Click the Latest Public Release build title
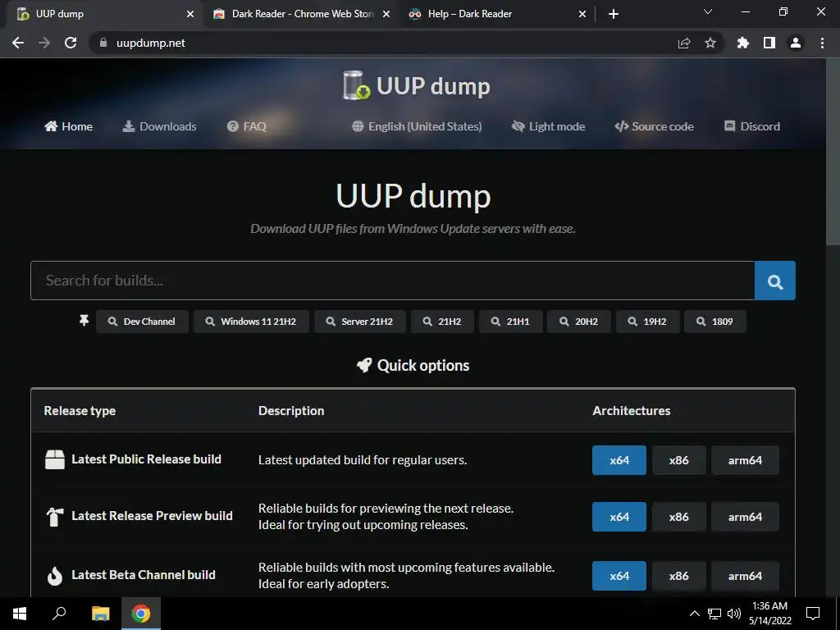This screenshot has width=840, height=630. [146, 459]
